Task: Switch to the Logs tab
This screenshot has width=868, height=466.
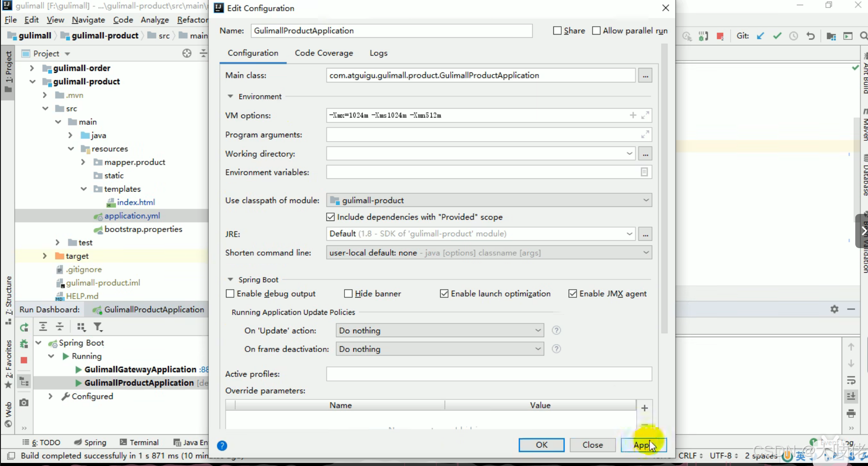Action: [378, 53]
